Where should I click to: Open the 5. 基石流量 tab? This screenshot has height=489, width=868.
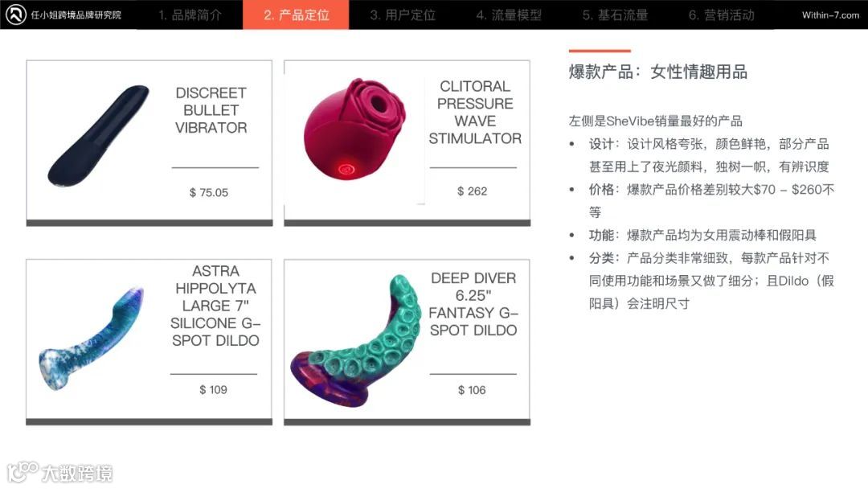615,15
